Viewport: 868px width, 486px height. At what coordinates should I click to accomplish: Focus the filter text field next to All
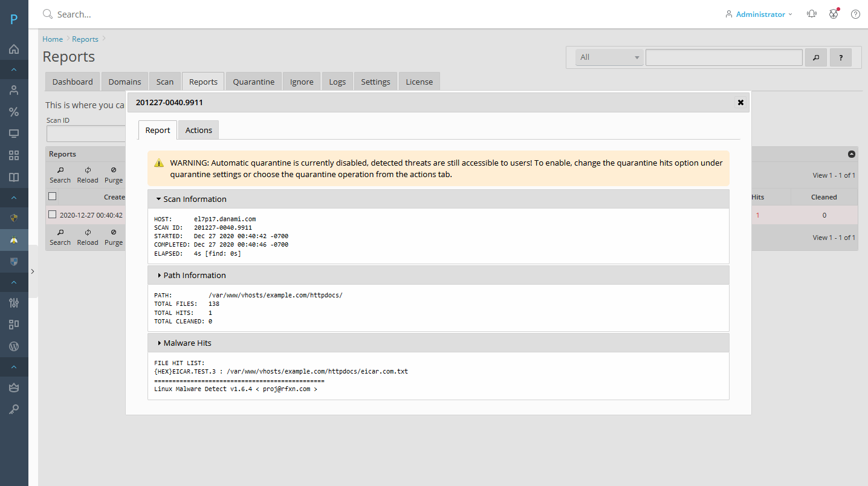(724, 57)
